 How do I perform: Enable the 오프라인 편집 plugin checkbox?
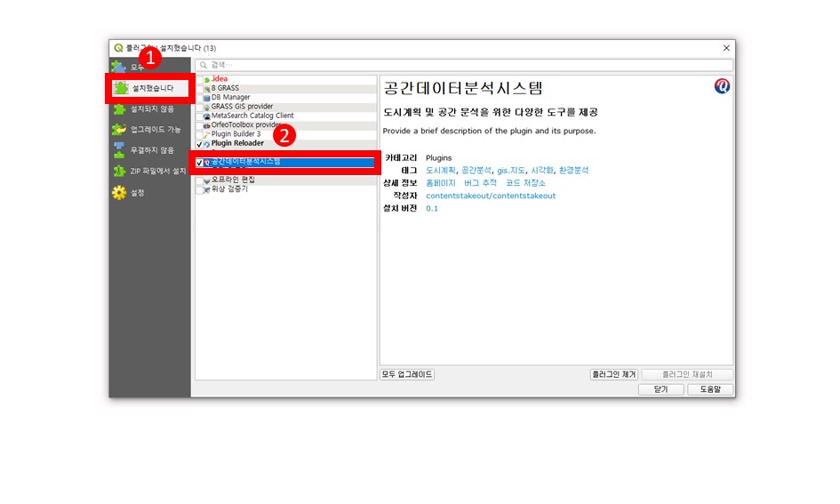(199, 180)
